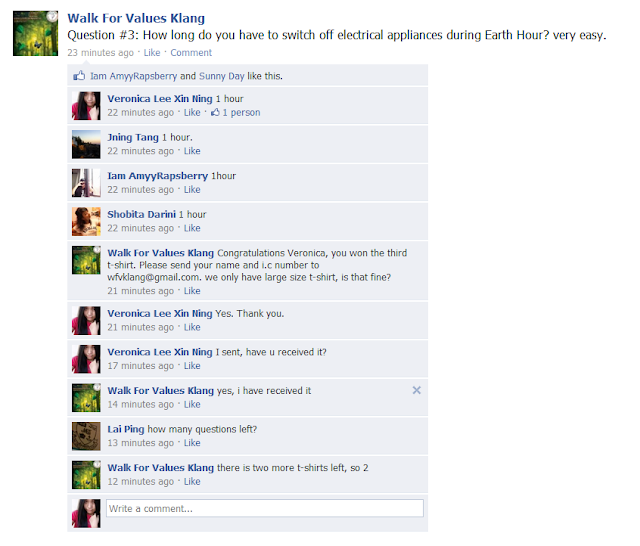Remove the 'yes, i have received it' comment
Viewport: 640px width, 546px height.
pos(416,390)
